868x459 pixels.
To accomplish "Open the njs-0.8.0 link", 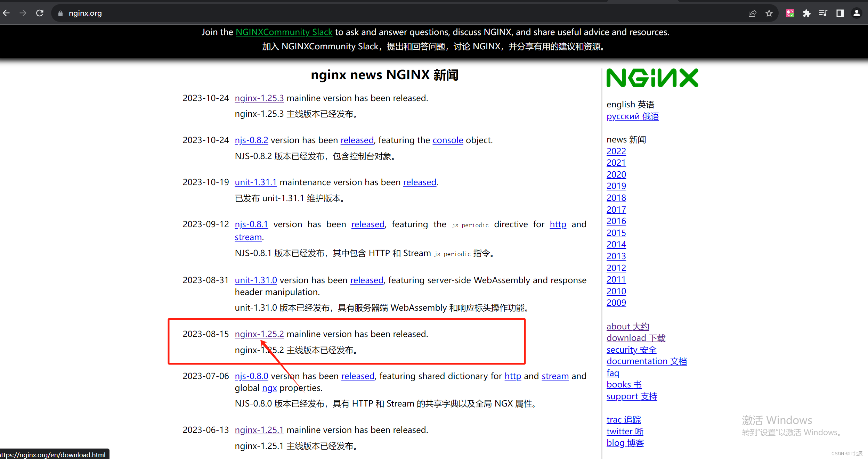I will coord(251,376).
